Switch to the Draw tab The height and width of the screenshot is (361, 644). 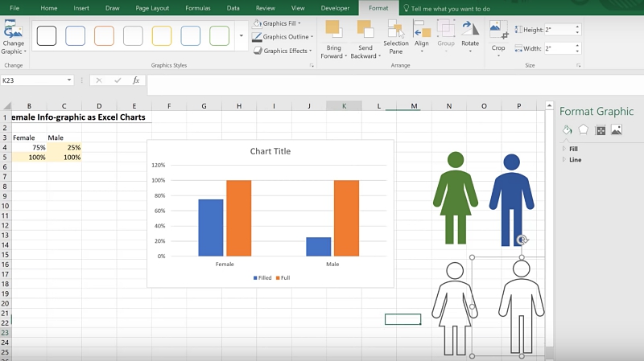click(112, 8)
